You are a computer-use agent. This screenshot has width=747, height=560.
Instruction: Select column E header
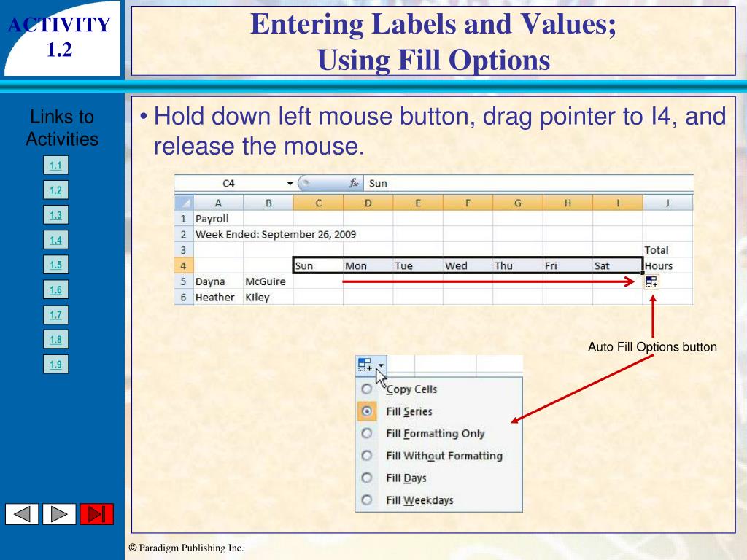(x=418, y=203)
